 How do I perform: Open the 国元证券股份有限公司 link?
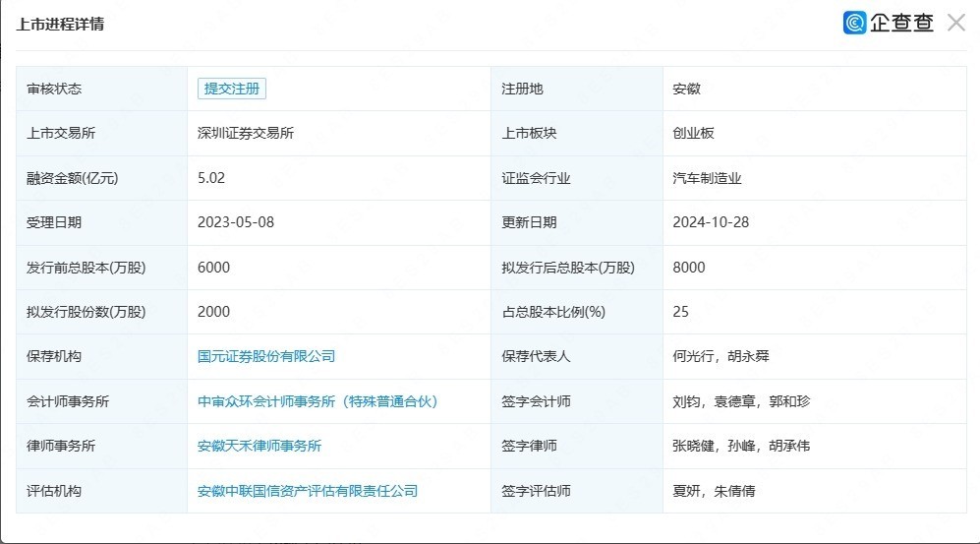coord(266,356)
